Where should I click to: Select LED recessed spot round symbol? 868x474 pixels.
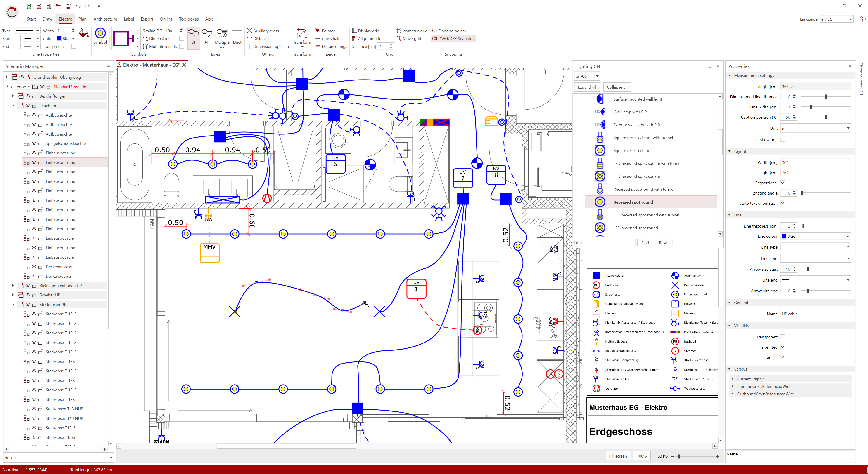(x=635, y=228)
